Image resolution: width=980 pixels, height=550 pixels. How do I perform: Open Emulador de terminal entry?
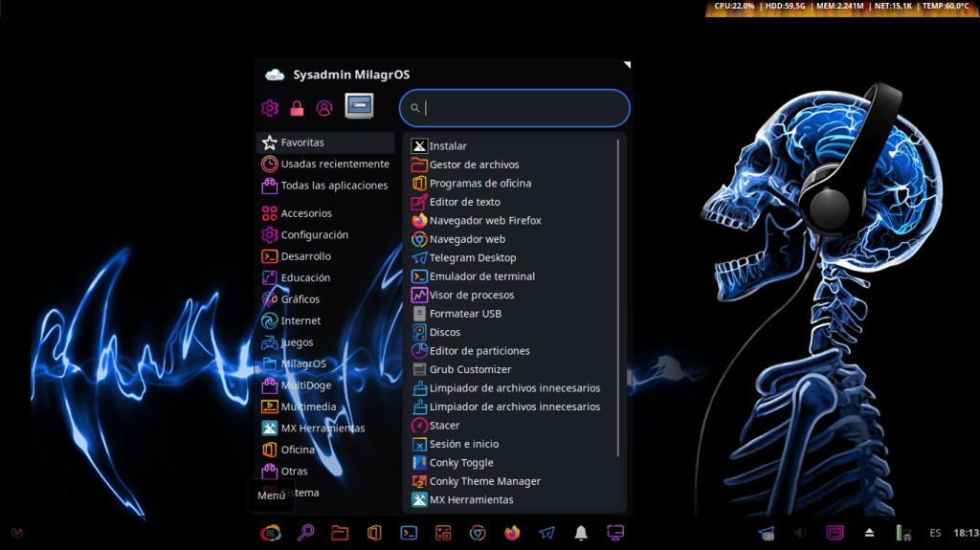click(481, 276)
